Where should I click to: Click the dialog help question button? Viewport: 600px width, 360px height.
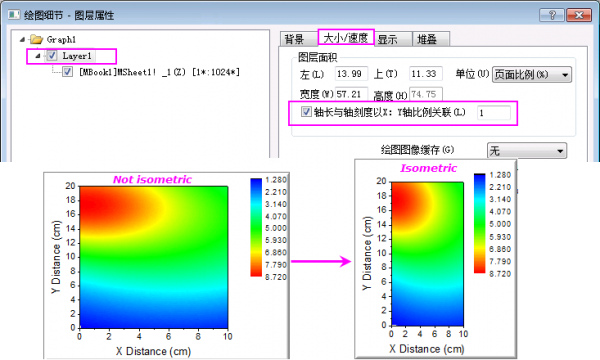(x=551, y=15)
